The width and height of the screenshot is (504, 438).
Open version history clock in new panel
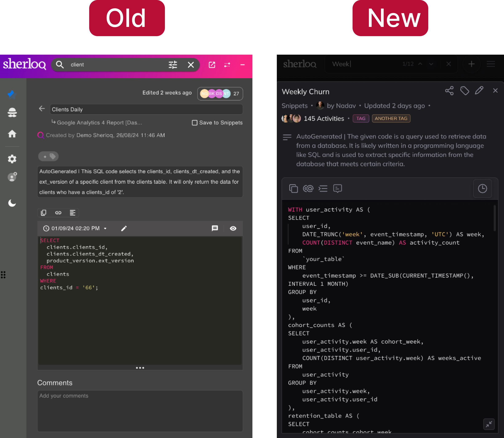coord(482,189)
